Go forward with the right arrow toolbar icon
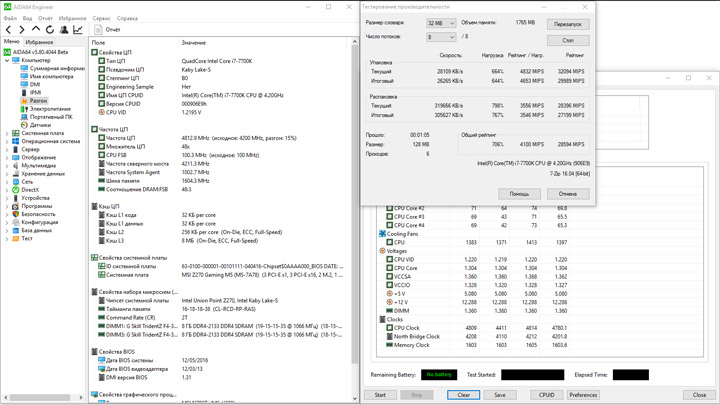The image size is (720, 405). point(22,30)
